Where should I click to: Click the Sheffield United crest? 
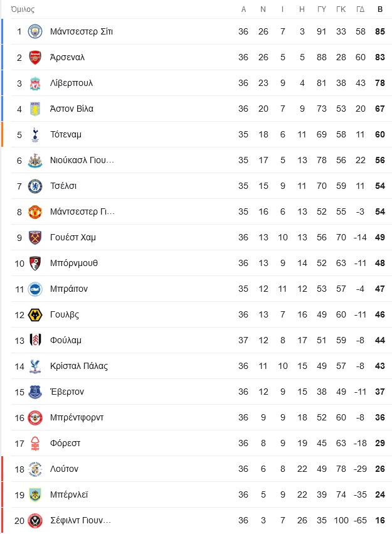coord(35,521)
